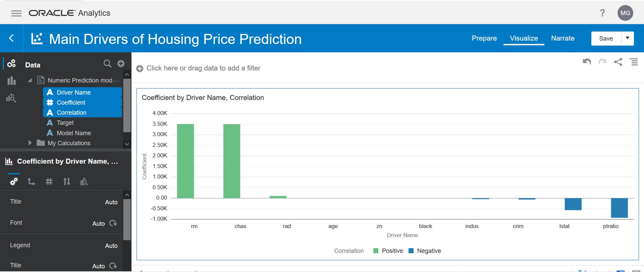644x272 pixels.
Task: Open the Save dropdown arrow
Action: (x=628, y=38)
